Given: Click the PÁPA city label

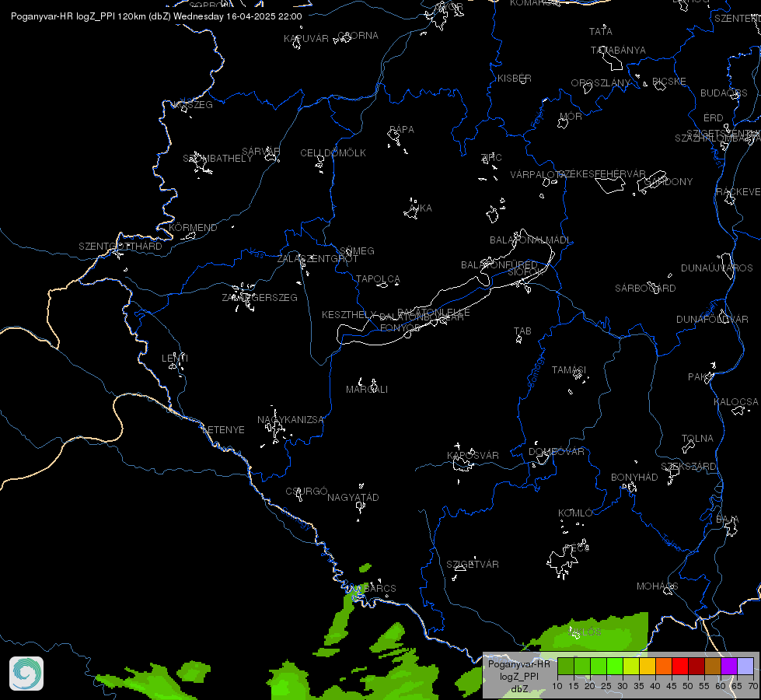Looking at the screenshot, I should [402, 130].
